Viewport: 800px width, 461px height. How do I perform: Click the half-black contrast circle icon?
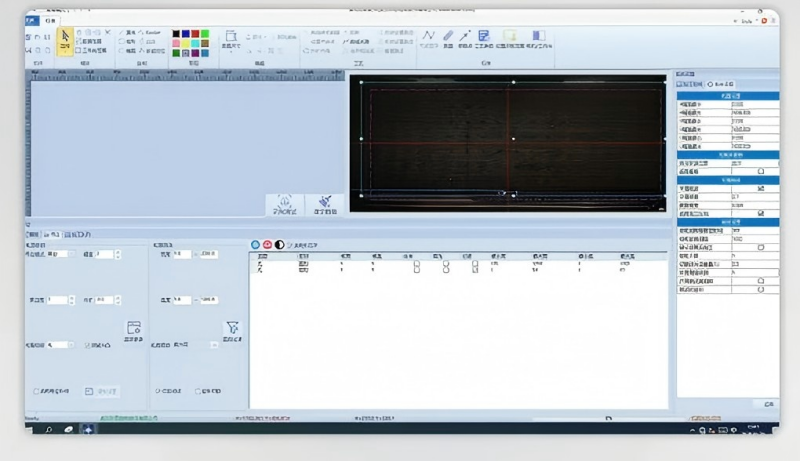pos(279,244)
